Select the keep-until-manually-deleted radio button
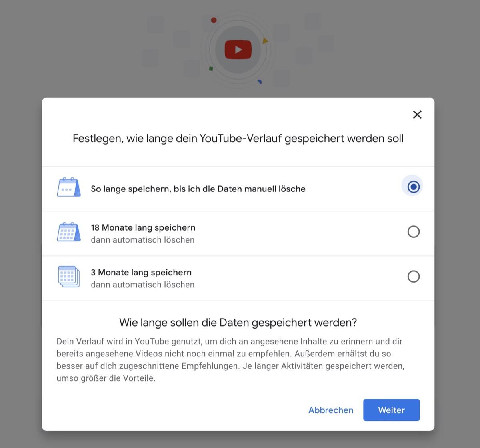Image resolution: width=480 pixels, height=448 pixels. click(413, 187)
